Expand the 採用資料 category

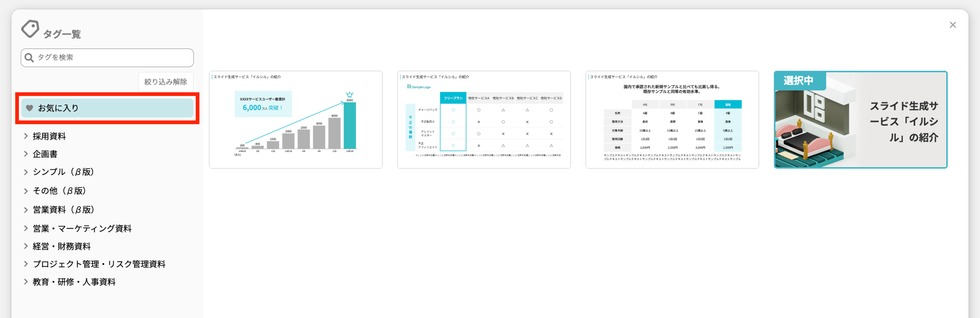tap(26, 136)
